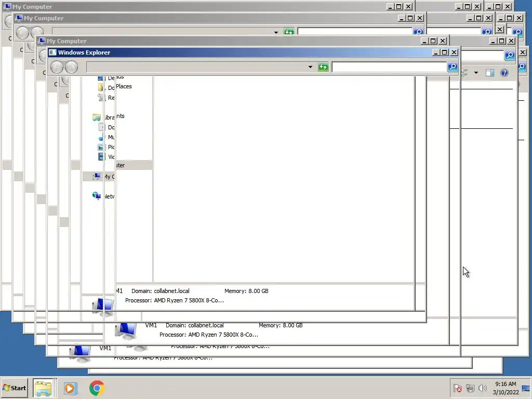This screenshot has height=399, width=532.
Task: Open Action Center flag in tray
Action: point(458,388)
